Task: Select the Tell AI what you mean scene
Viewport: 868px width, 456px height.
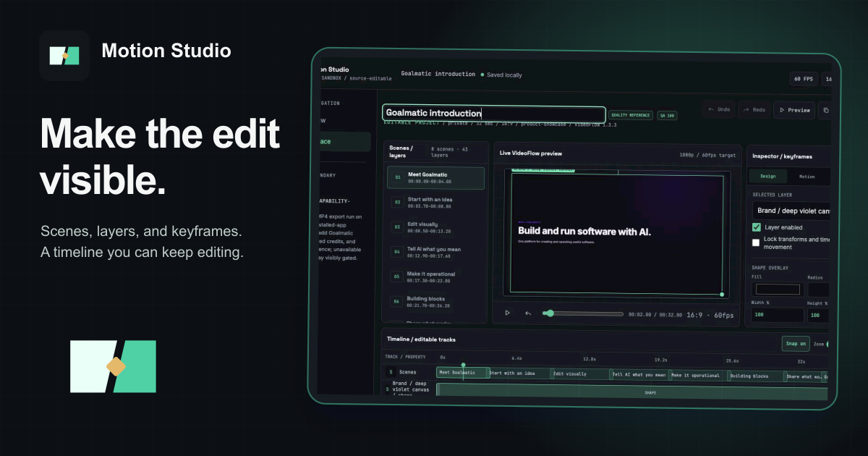Action: (x=436, y=252)
